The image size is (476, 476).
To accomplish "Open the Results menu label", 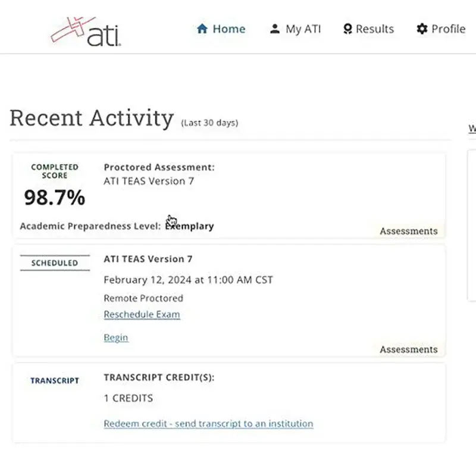I will (x=374, y=29).
